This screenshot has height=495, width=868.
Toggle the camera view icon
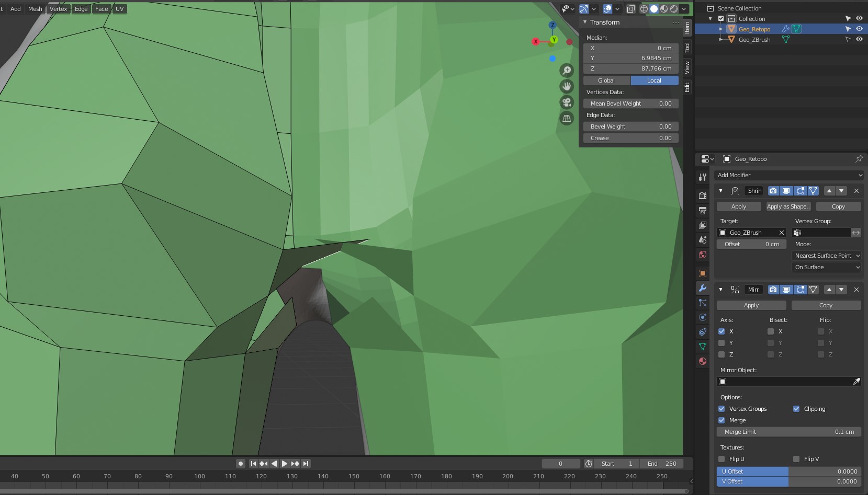coord(567,102)
